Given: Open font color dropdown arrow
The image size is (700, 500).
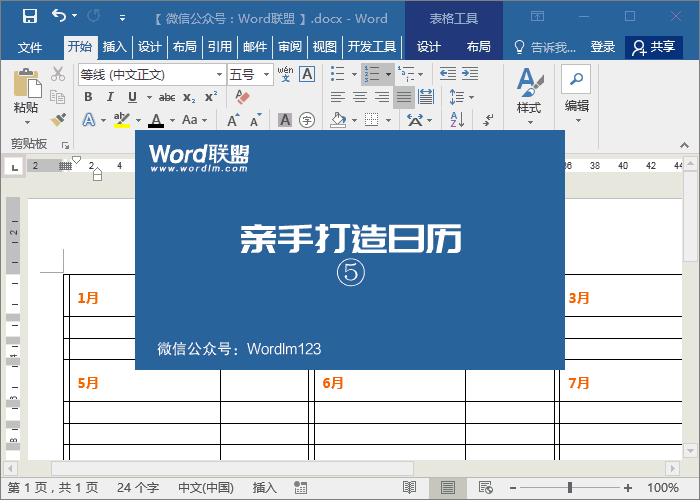Looking at the screenshot, I should (172, 120).
